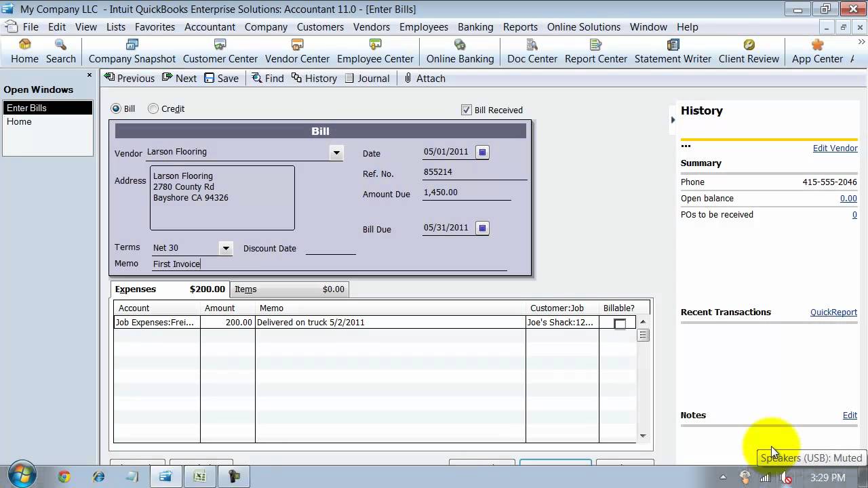This screenshot has width=868, height=488.
Task: Click Open balance 0.00 link
Action: click(848, 199)
